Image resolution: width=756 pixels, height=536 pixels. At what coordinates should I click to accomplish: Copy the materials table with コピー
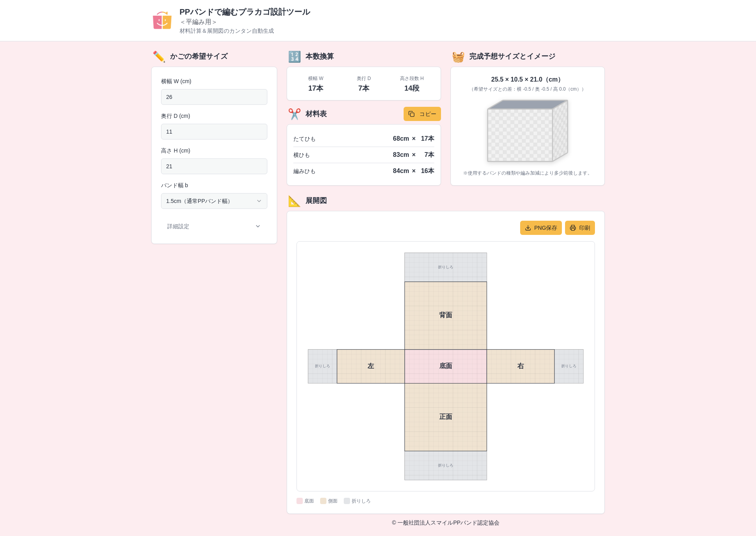(x=422, y=114)
